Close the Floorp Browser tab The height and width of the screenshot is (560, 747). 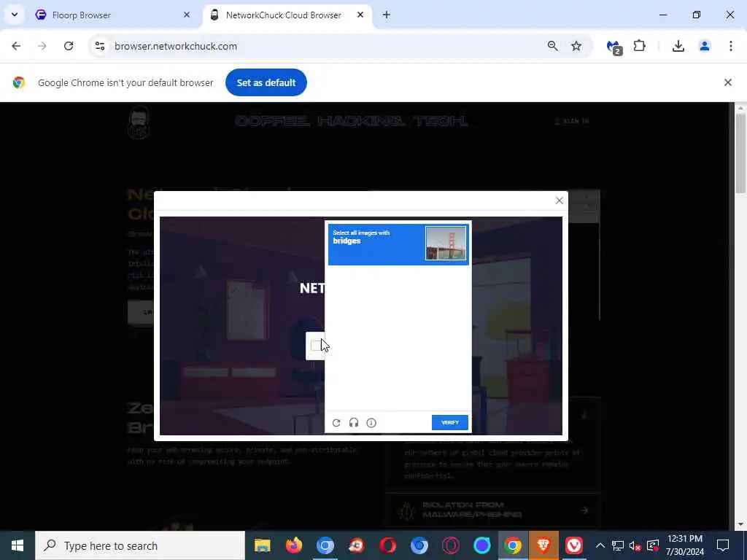[187, 15]
